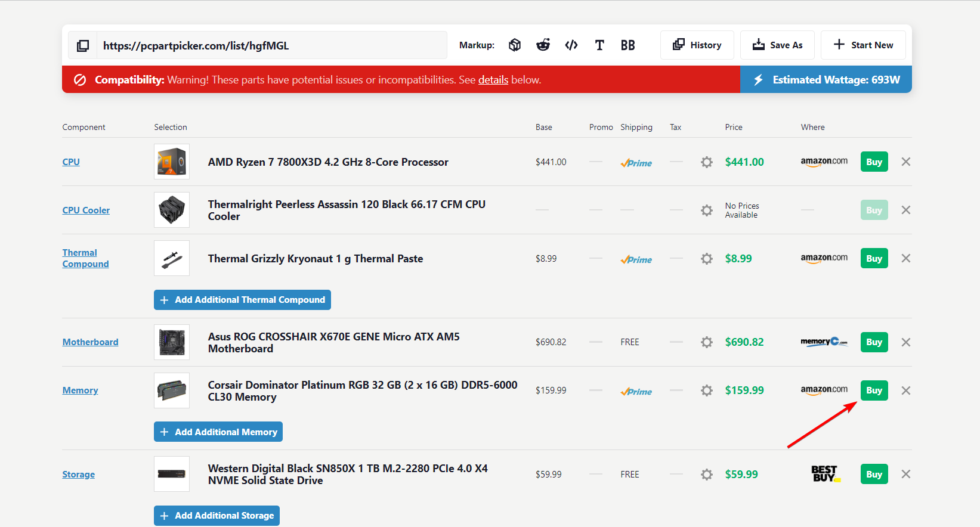Viewport: 980px width, 527px height.
Task: Copy the list URL with the copy icon
Action: (83, 45)
